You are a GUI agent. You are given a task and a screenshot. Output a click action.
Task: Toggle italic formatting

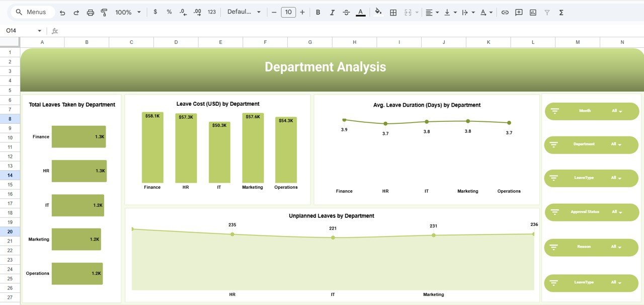[332, 12]
